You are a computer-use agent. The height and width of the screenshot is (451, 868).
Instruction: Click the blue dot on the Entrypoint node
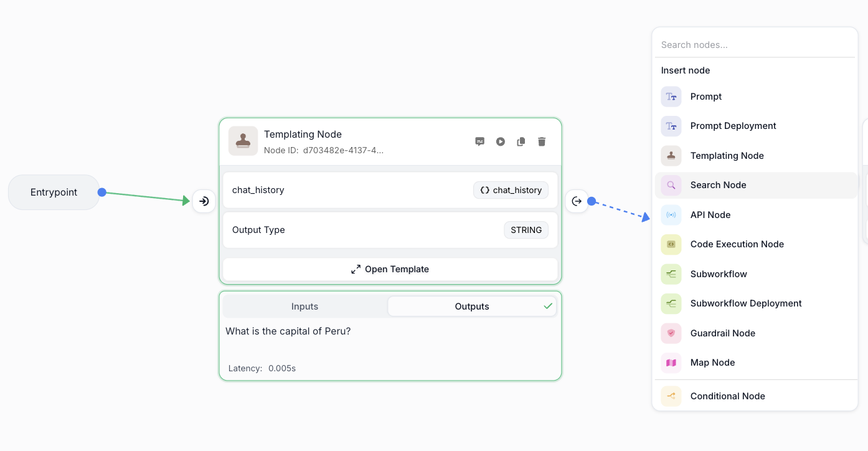coord(102,192)
